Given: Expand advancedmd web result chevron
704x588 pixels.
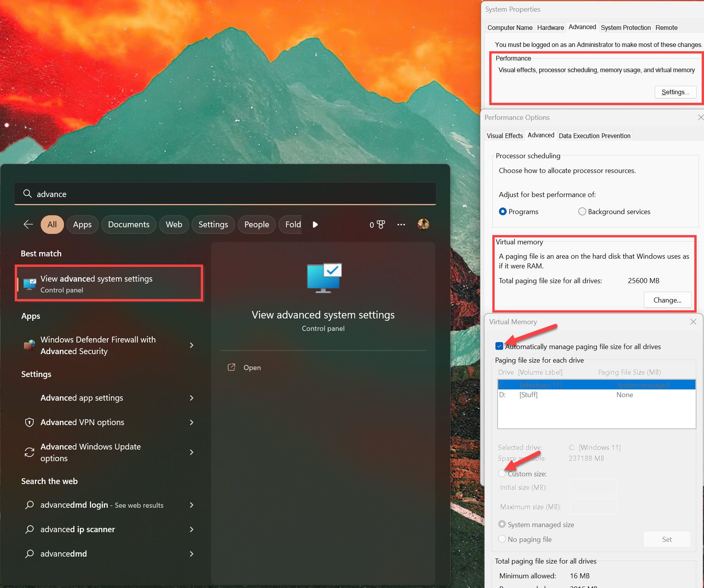Looking at the screenshot, I should click(192, 554).
